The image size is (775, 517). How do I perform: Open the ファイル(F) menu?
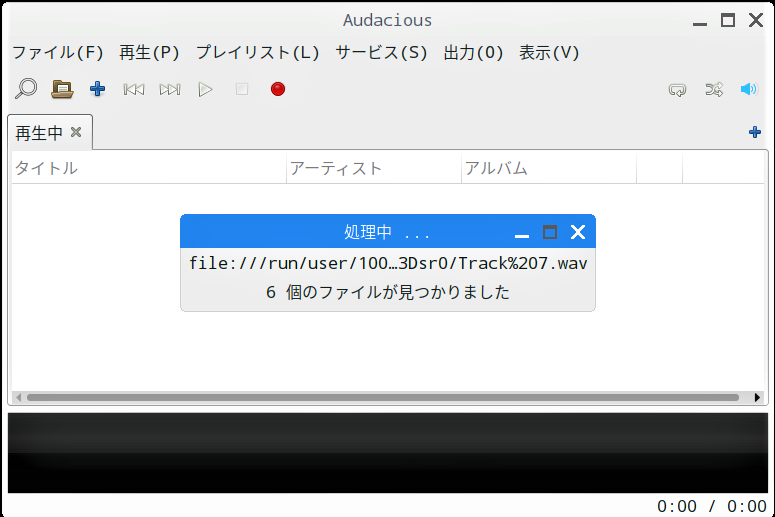coord(58,52)
